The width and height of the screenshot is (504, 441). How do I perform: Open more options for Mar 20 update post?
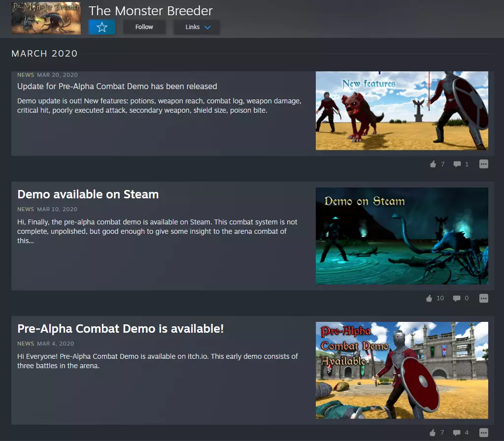pyautogui.click(x=483, y=164)
